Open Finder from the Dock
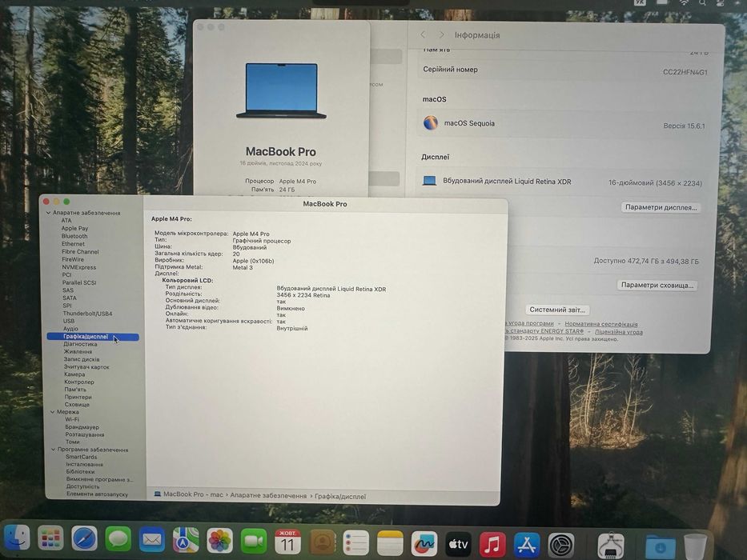The width and height of the screenshot is (747, 560). click(16, 538)
